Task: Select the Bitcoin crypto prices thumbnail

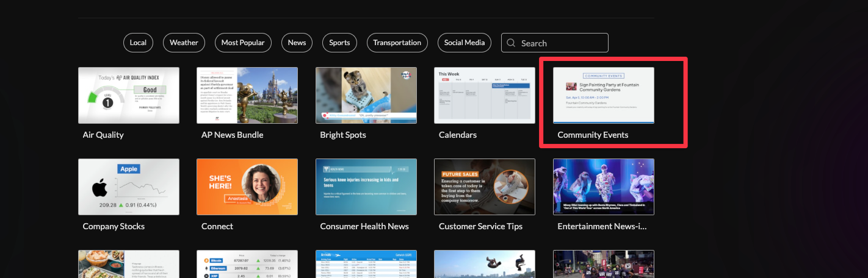Action: pyautogui.click(x=247, y=263)
